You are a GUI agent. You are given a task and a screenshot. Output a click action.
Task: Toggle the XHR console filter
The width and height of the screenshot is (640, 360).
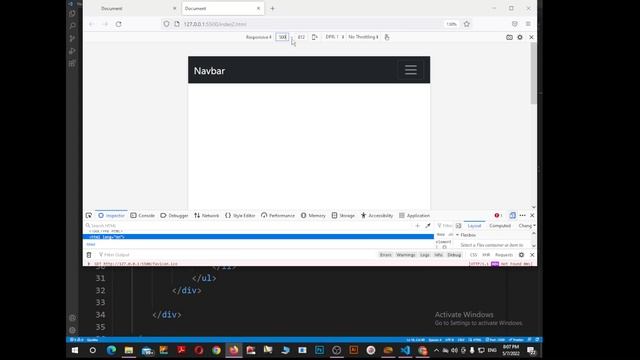coord(486,255)
